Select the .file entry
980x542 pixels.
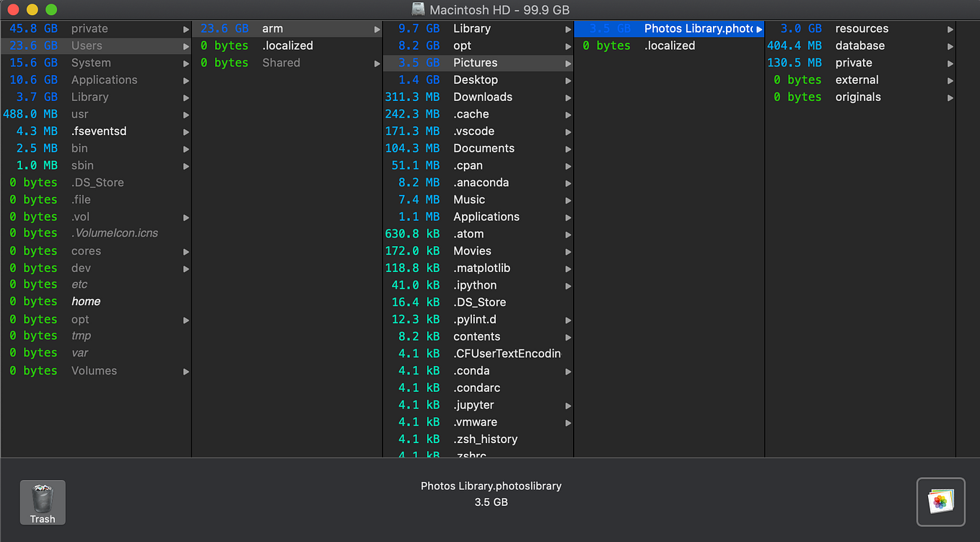point(96,200)
